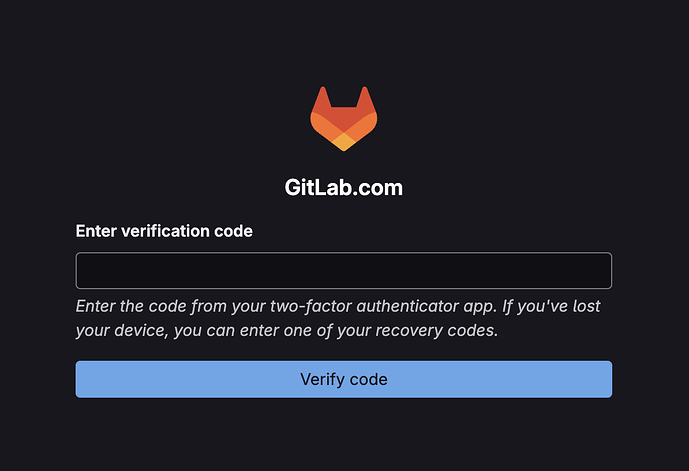Screen dimensions: 689x471
Task: Click 'If you've lost' in the helper text
Action: point(551,306)
